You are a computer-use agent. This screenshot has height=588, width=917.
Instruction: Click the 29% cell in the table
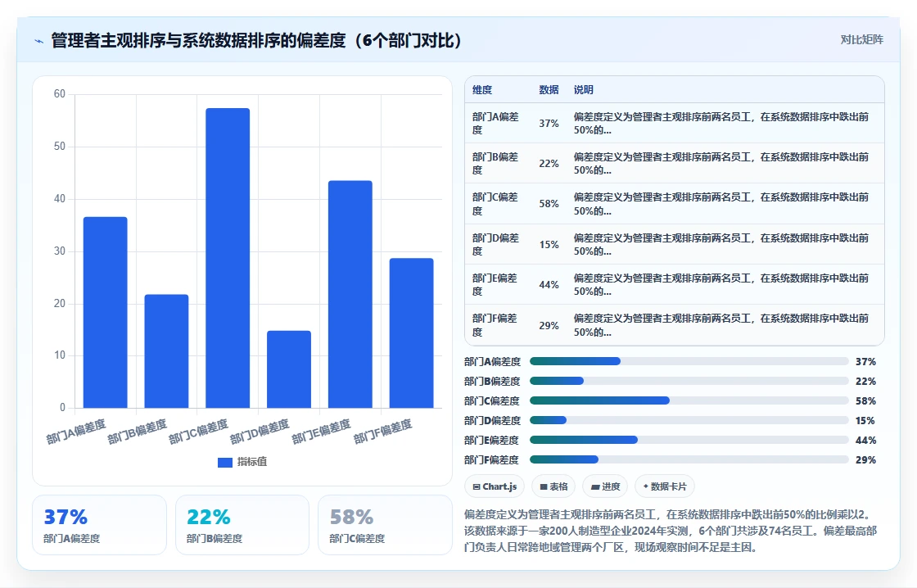pyautogui.click(x=549, y=325)
